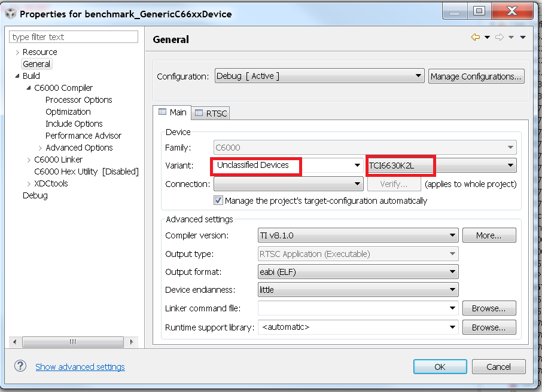Image resolution: width=542 pixels, height=392 pixels.
Task: Collapse the Build tree node
Action: (17, 76)
